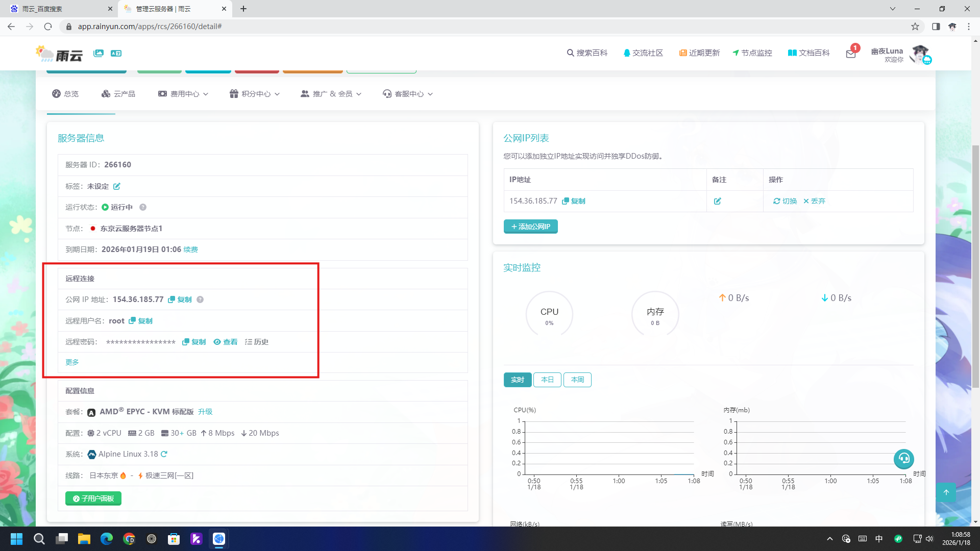The image size is (980, 551).
Task: Open the mail notifications icon
Action: [x=851, y=53]
